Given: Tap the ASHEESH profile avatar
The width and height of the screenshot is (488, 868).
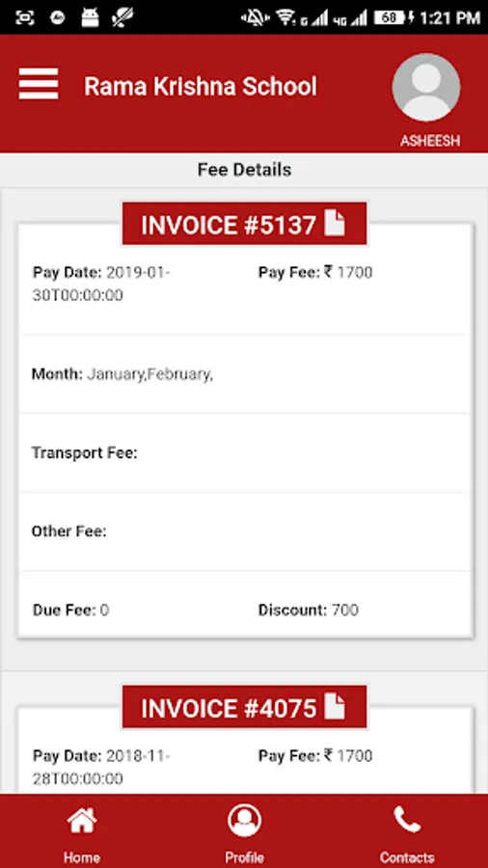Looking at the screenshot, I should (x=426, y=88).
